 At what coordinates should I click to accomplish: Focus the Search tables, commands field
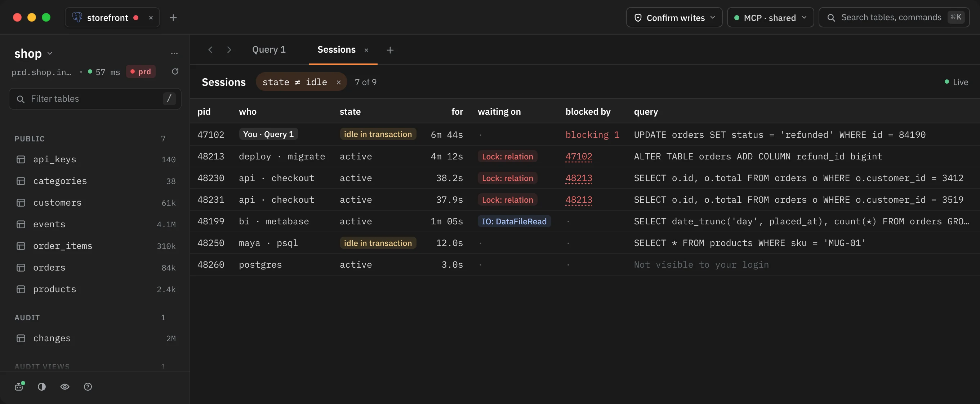click(894, 18)
